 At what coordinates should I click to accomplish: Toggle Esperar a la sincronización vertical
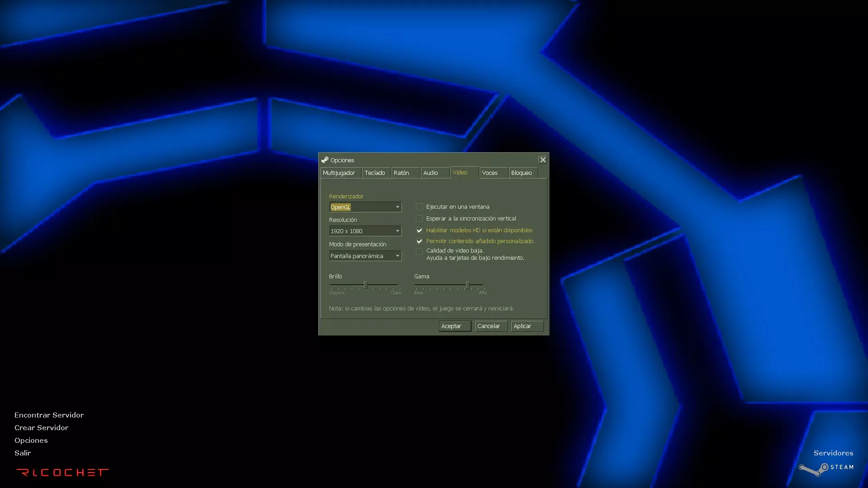point(419,219)
